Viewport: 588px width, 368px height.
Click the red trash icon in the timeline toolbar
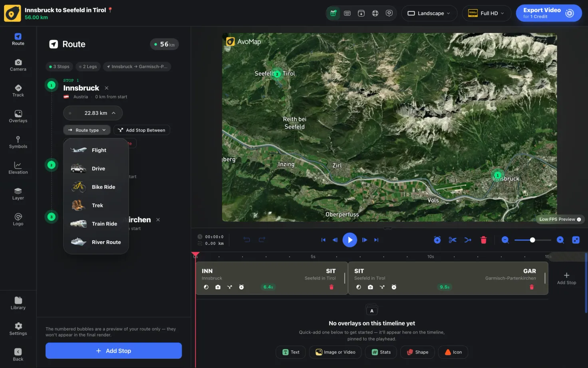point(483,240)
